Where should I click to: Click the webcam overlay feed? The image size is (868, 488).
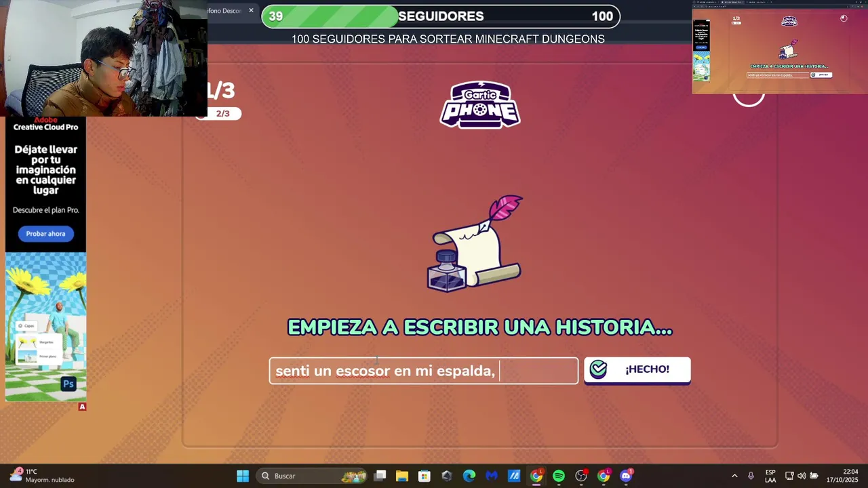103,58
